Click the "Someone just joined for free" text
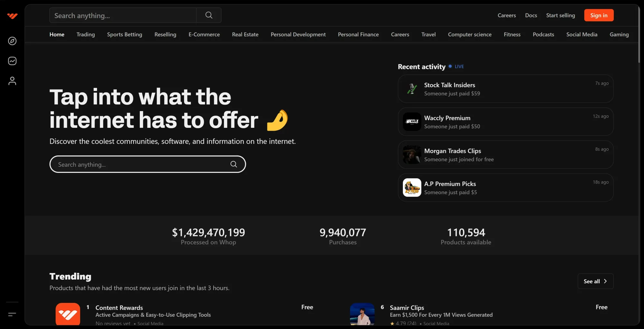The image size is (644, 329). 459,159
